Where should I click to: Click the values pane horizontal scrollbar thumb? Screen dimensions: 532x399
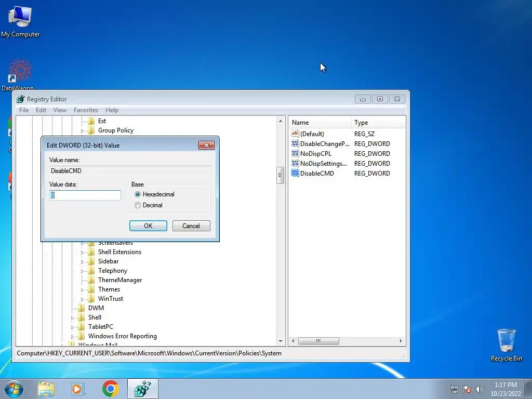(318, 341)
